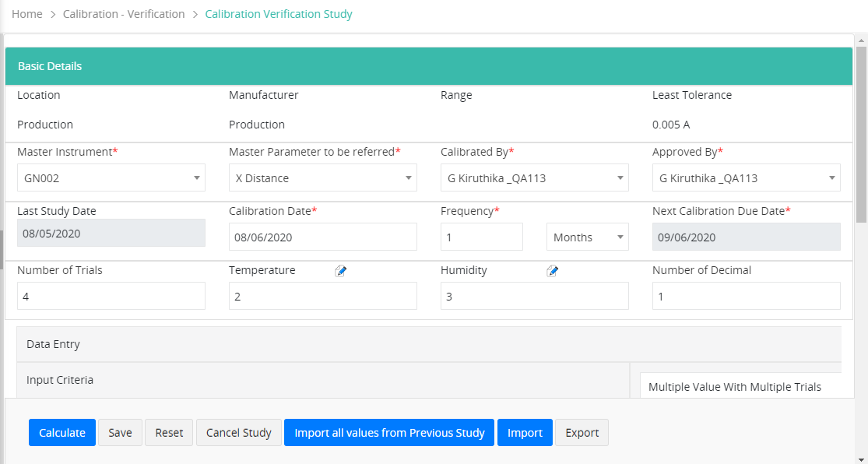The width and height of the screenshot is (868, 464).
Task: Click the Temperature edit pencil icon
Action: 340,271
